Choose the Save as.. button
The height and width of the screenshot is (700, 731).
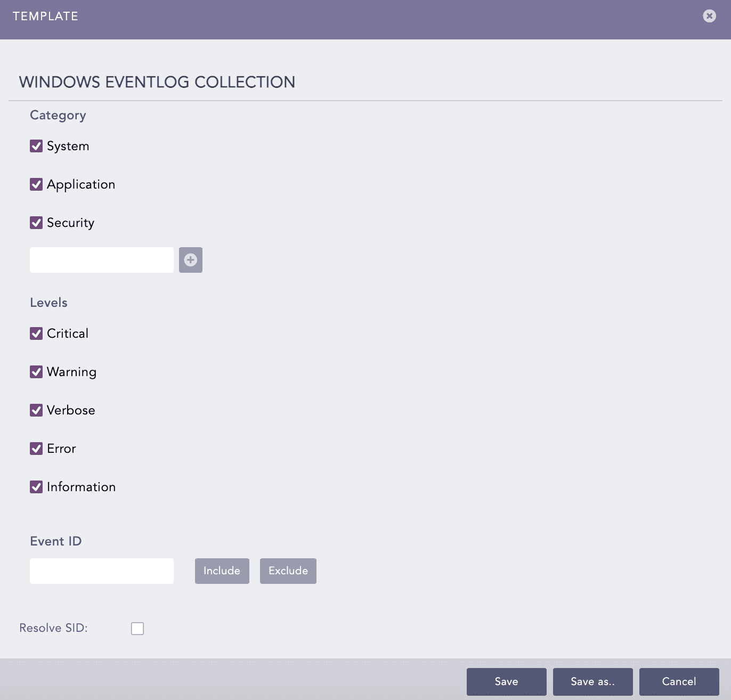click(x=592, y=682)
